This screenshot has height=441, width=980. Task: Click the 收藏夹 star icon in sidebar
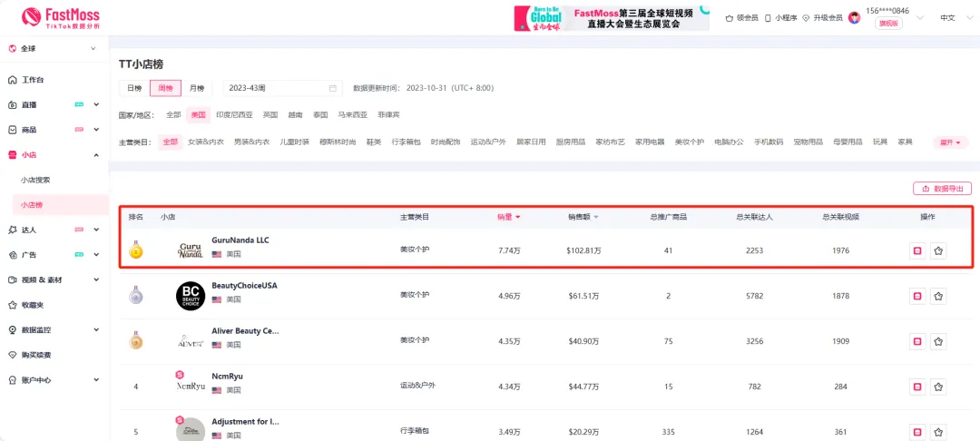(x=13, y=305)
